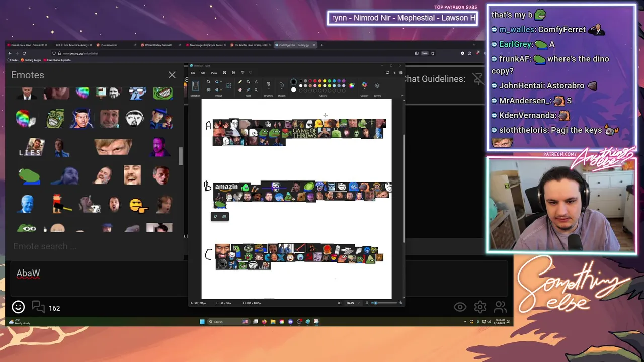Screen dimensions: 644x362
Task: Open the Edit menu in Paint
Action: [x=203, y=73]
